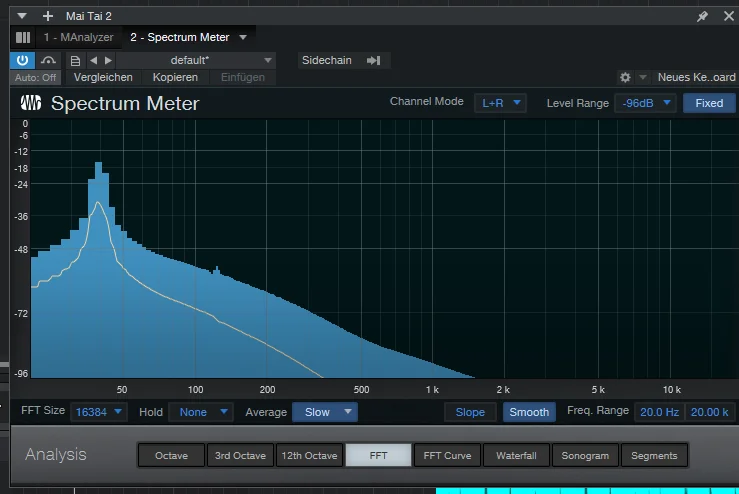
Task: Open the FFT Size 16384 dropdown
Action: 99,412
